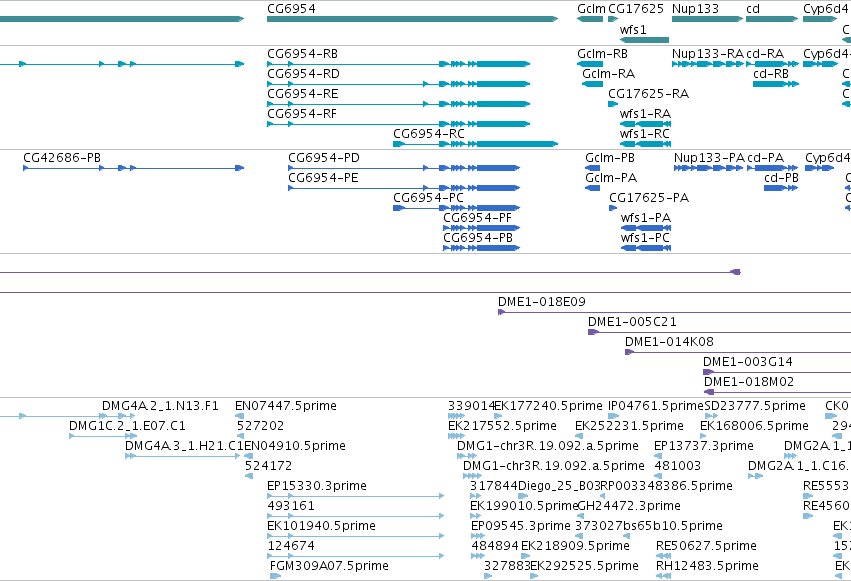Select the Gclm-PA protein
Viewport: 851px width, 581px height.
593,188
